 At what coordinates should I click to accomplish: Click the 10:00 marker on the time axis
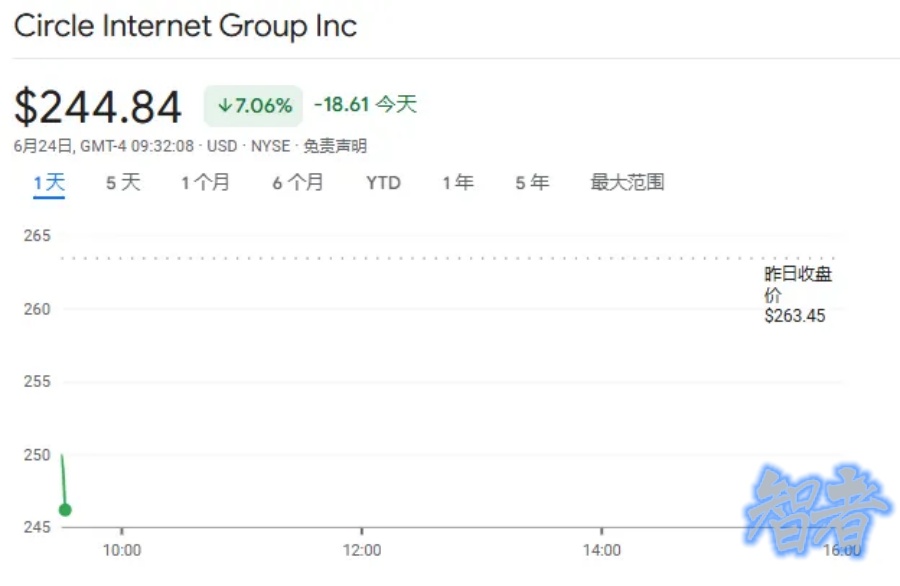pyautogui.click(x=122, y=550)
